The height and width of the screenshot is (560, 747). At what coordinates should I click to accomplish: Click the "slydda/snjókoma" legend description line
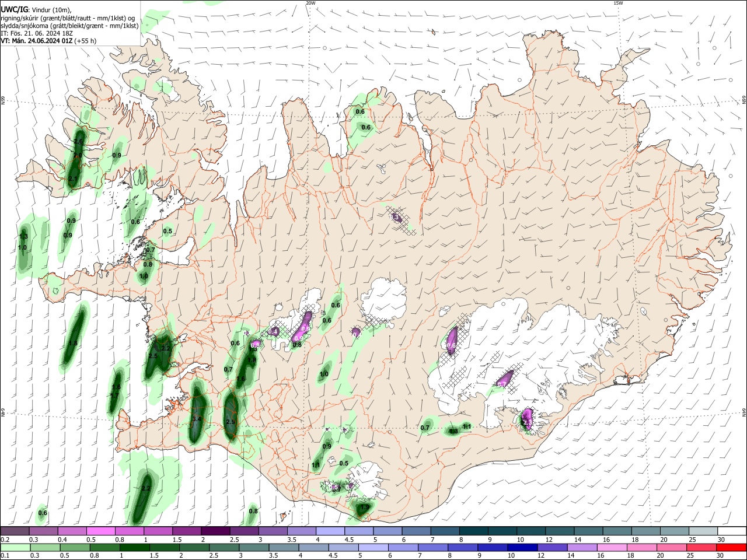69,26
